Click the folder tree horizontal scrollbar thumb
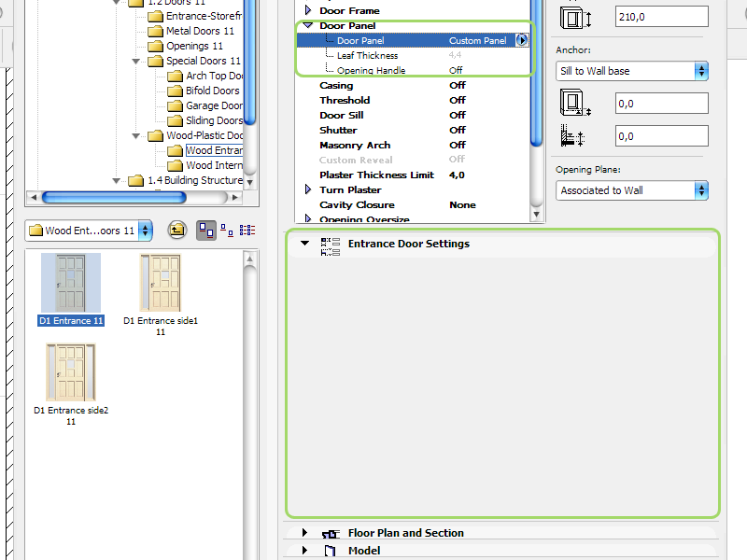Viewport: 747px width, 560px height. coord(114,197)
